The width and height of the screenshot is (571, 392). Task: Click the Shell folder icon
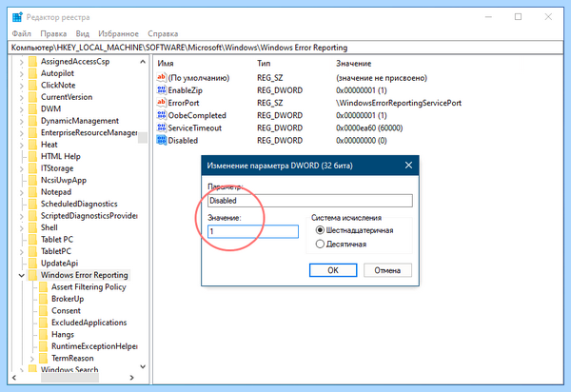(32, 227)
